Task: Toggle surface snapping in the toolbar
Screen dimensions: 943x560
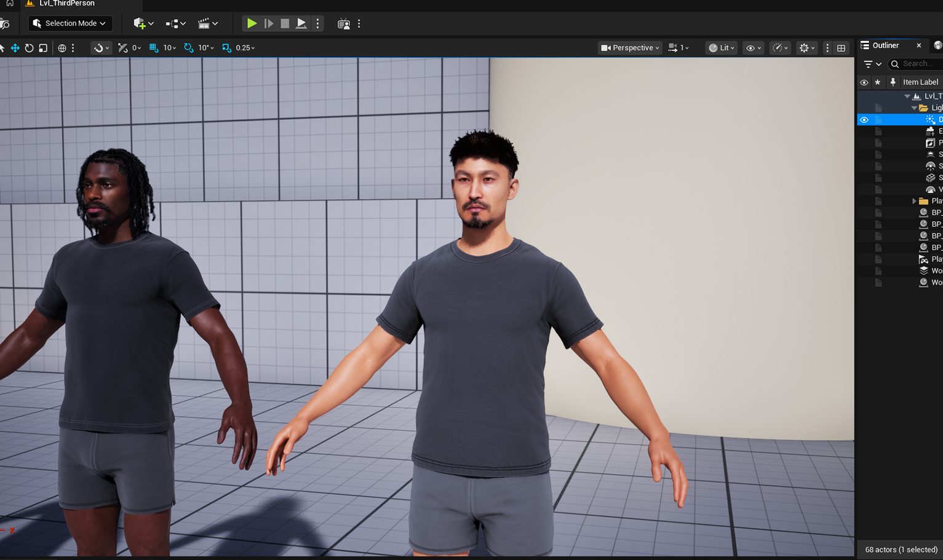Action: click(98, 47)
